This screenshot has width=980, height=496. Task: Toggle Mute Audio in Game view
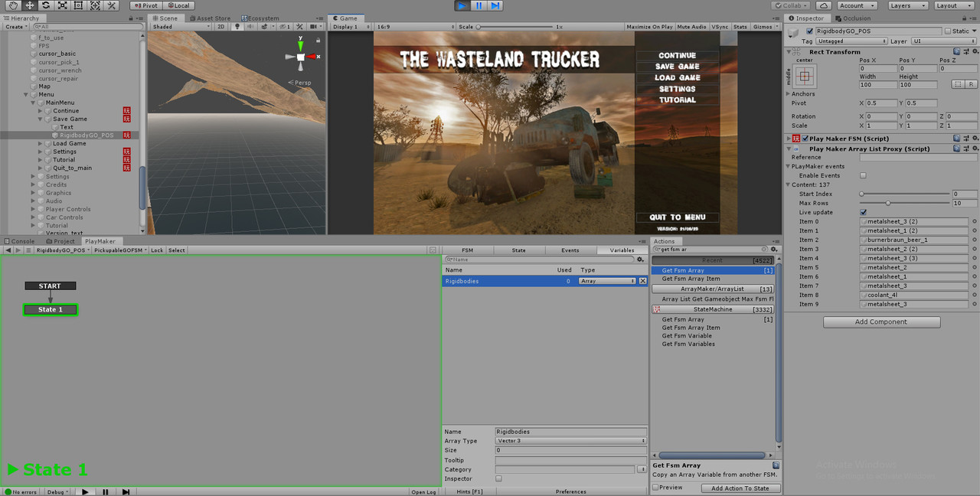pyautogui.click(x=692, y=27)
